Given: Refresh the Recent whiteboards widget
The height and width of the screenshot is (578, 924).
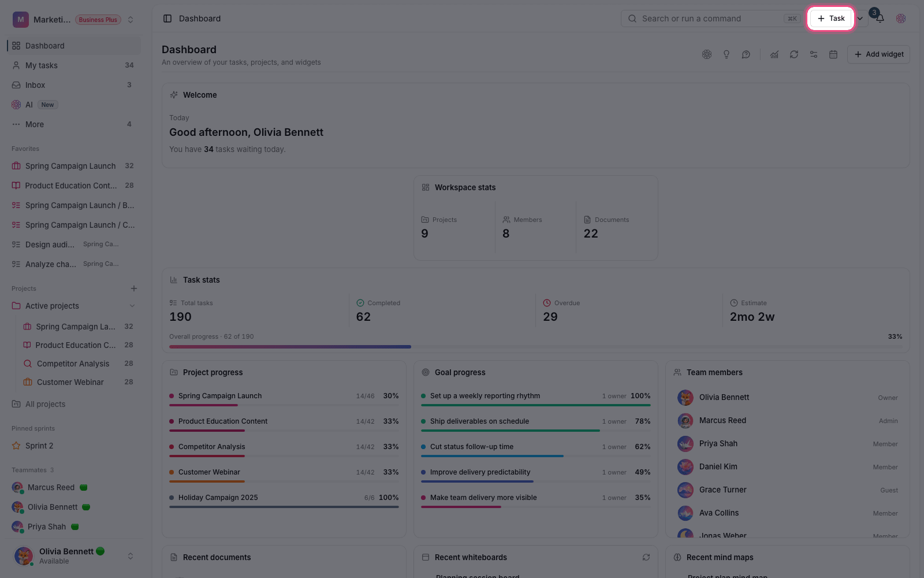Looking at the screenshot, I should click(646, 557).
